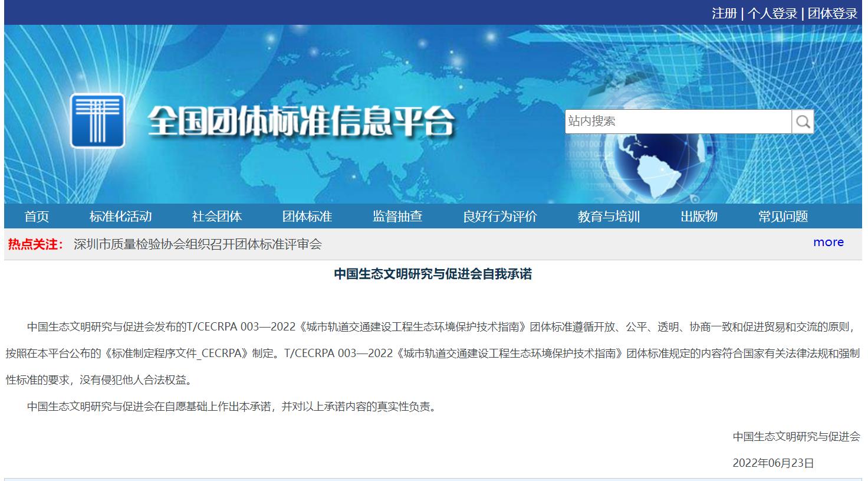
Task: Click the 全国团体标准信息平台 site title
Action: [x=301, y=122]
